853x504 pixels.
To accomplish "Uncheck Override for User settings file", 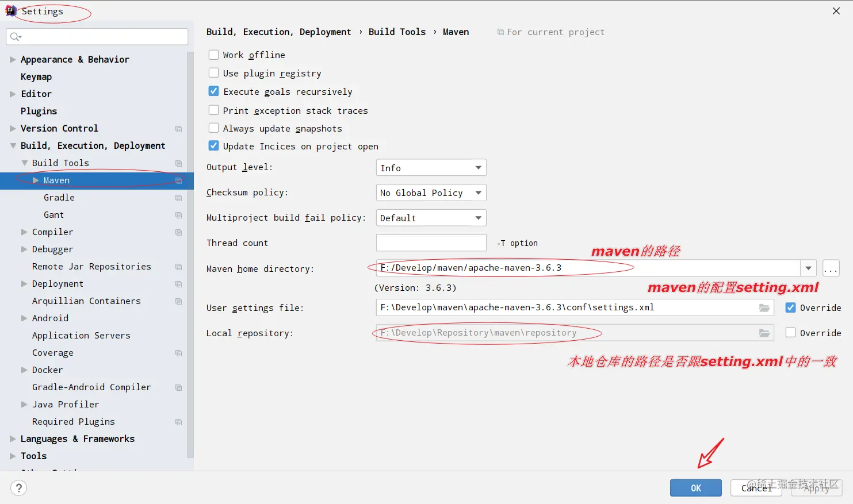I will click(x=791, y=307).
